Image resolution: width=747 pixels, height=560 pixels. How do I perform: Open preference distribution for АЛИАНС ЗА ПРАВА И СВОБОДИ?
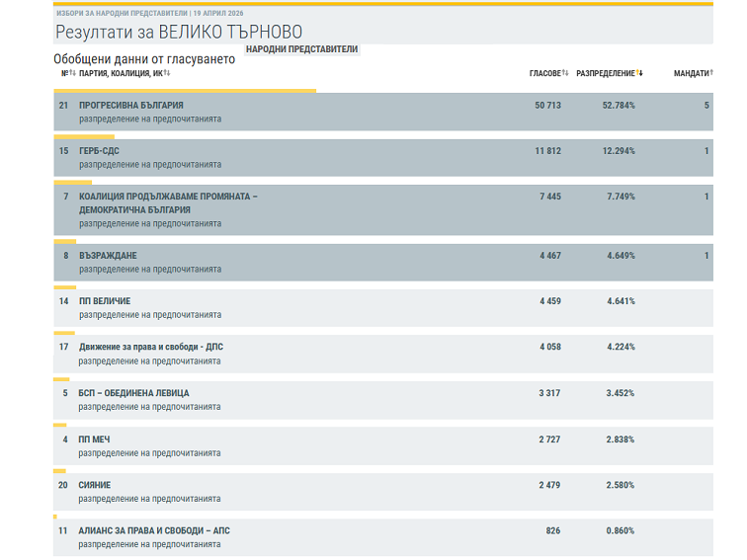[150, 544]
